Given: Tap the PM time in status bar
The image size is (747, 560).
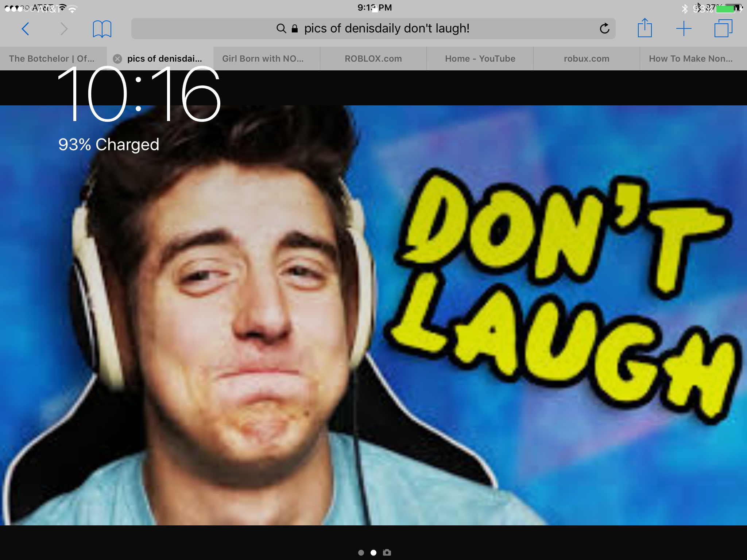Looking at the screenshot, I should click(375, 8).
